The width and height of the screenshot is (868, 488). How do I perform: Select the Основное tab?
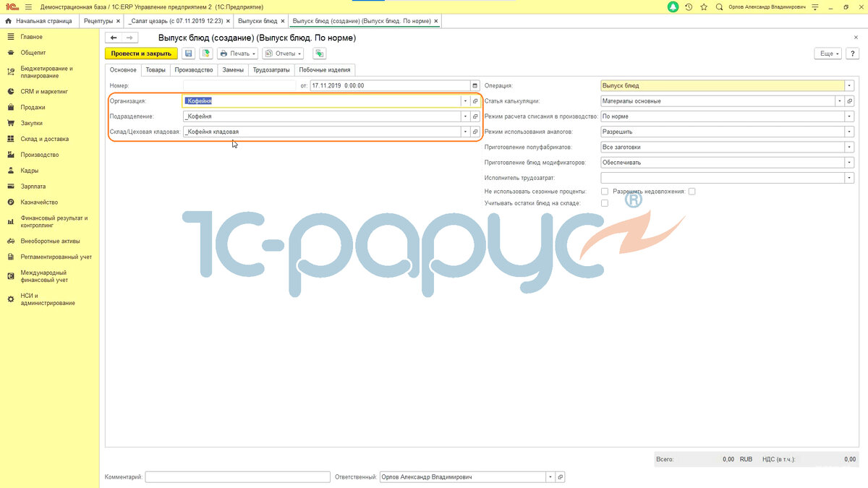click(x=123, y=70)
